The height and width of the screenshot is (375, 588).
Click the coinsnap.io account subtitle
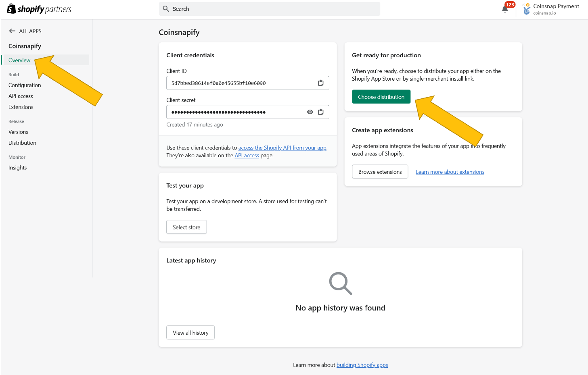[x=544, y=13]
